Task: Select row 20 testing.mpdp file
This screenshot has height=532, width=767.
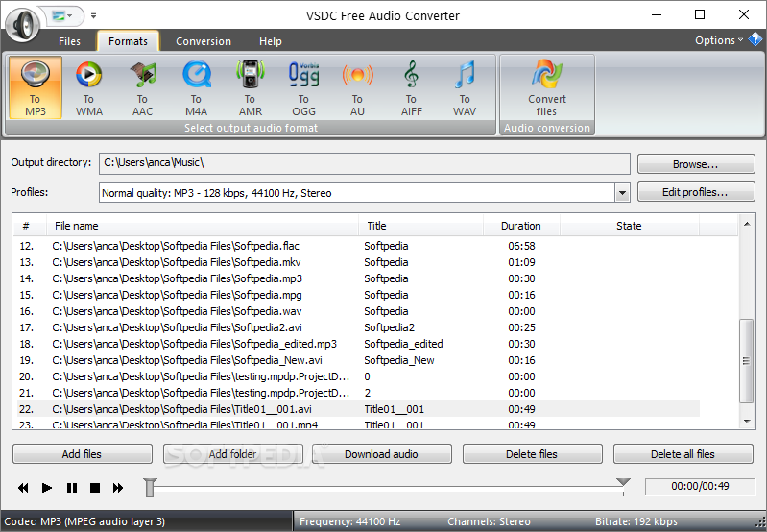Action: [x=358, y=376]
